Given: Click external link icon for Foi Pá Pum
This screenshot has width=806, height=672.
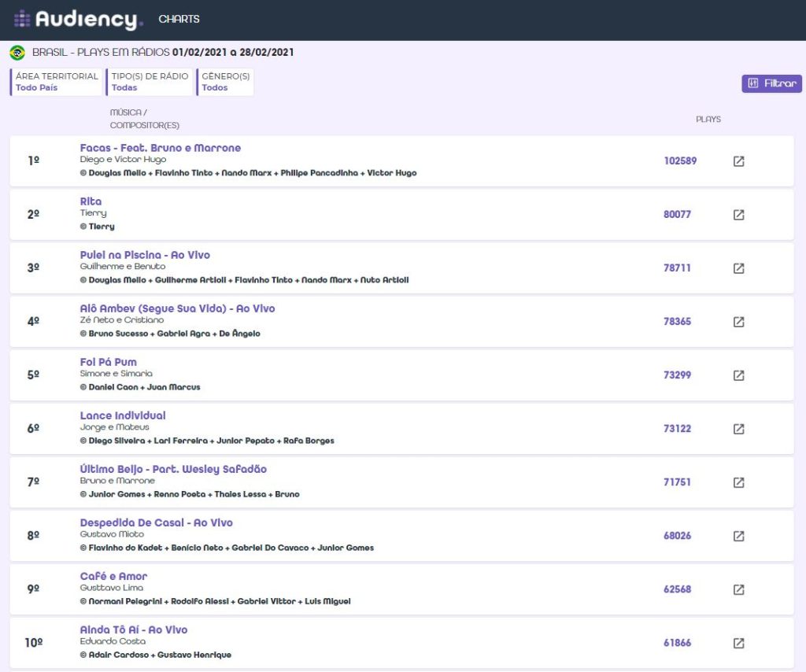Looking at the screenshot, I should (738, 375).
